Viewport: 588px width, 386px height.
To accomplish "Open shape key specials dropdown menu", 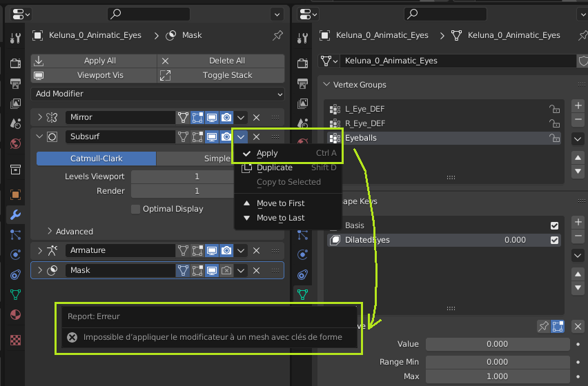I will (x=578, y=256).
